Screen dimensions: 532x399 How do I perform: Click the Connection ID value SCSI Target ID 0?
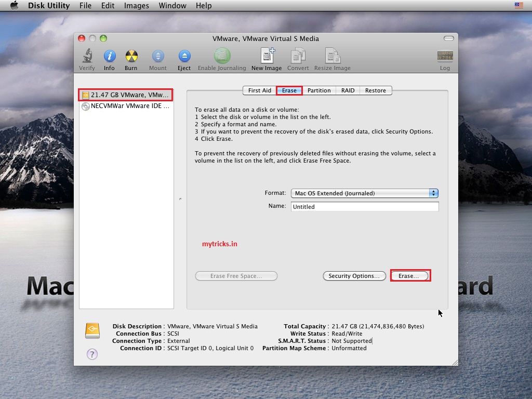click(210, 348)
